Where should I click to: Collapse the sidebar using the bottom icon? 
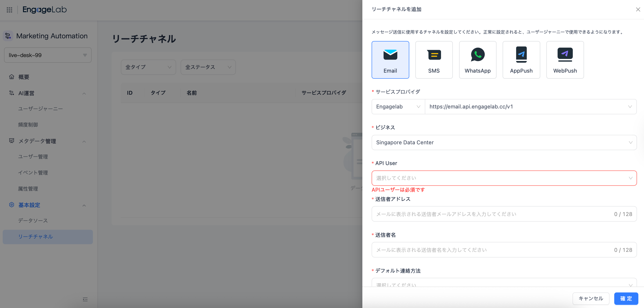point(85,299)
